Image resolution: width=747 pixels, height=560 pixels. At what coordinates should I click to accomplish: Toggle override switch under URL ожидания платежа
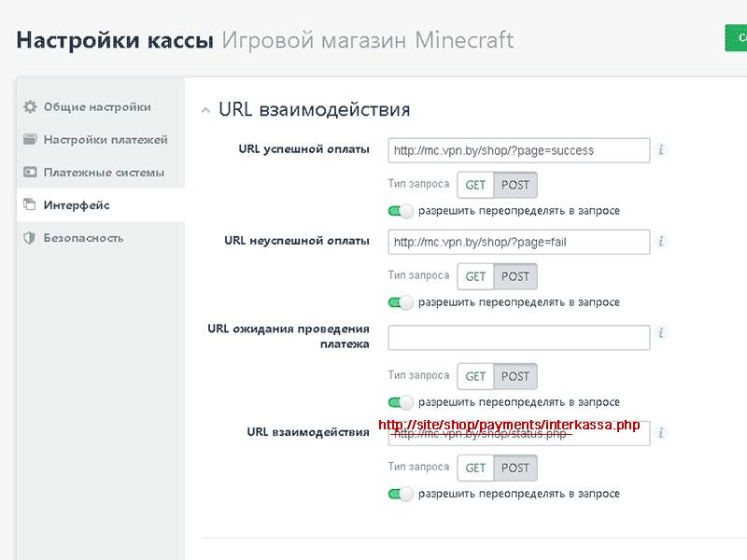(x=401, y=402)
